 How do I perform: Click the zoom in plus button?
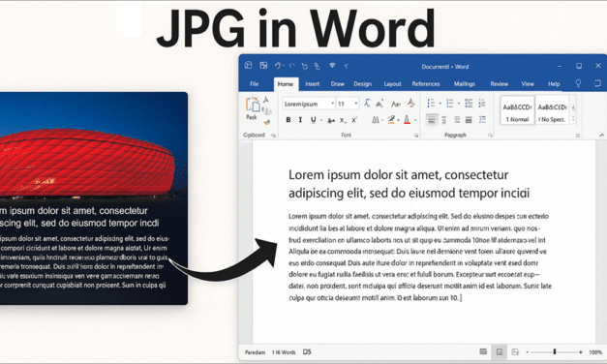[x=580, y=352]
